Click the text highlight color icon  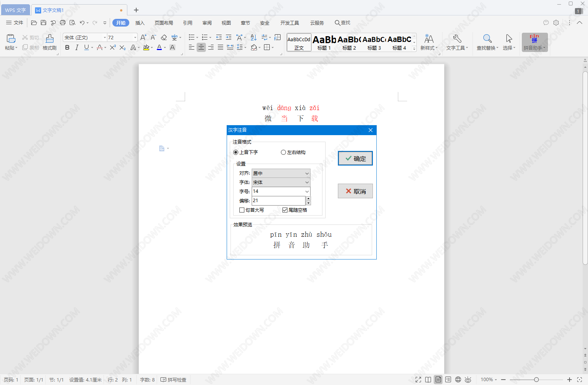[x=146, y=47]
